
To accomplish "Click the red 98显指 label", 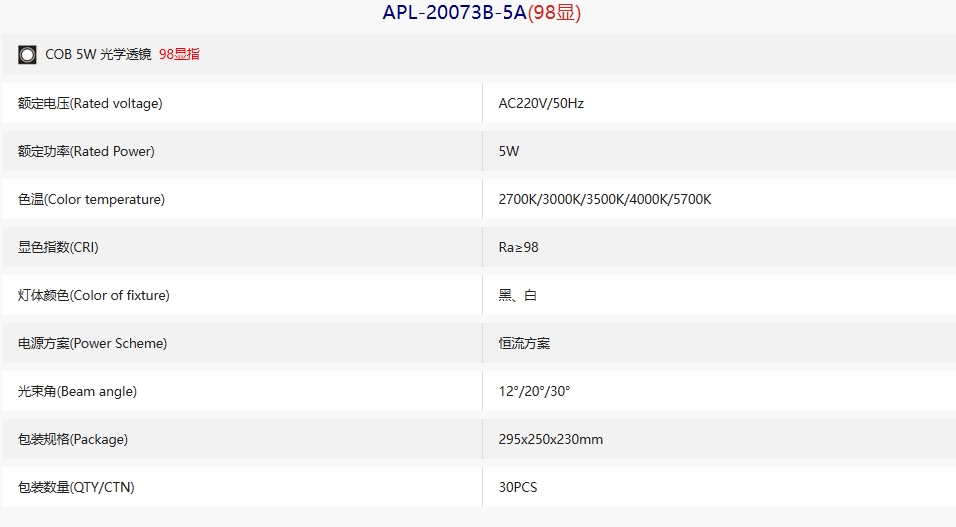I will (x=179, y=54).
